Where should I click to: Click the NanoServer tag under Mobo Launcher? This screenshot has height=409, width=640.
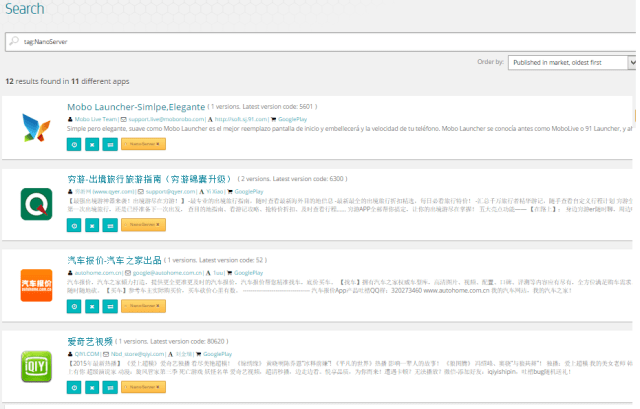coord(142,143)
